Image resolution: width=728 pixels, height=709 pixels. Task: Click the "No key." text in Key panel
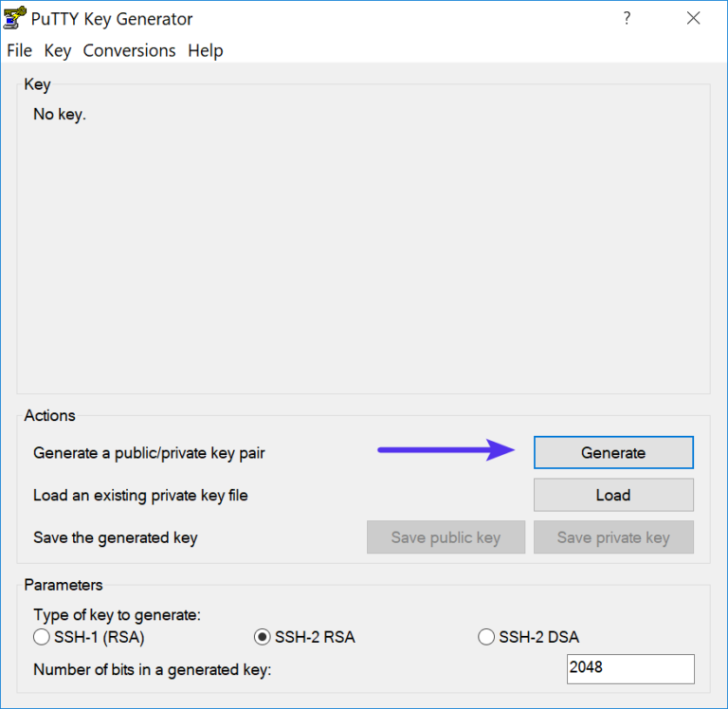59,115
